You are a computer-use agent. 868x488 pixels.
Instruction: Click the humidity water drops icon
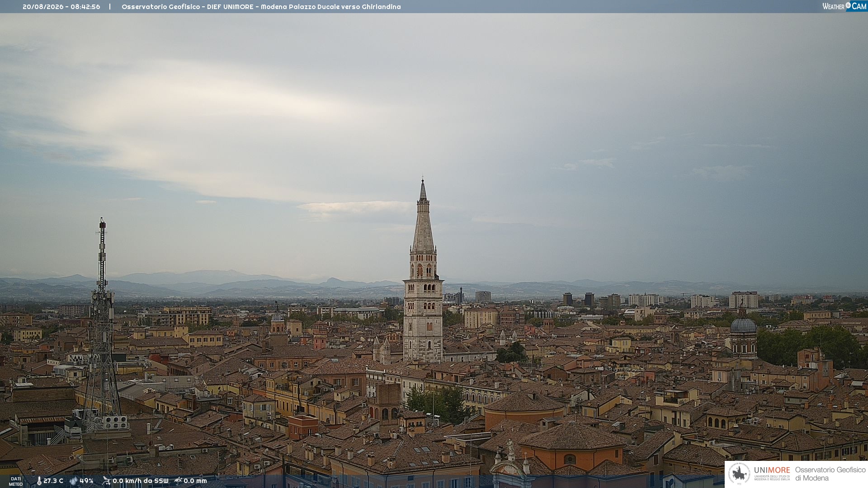tap(74, 481)
